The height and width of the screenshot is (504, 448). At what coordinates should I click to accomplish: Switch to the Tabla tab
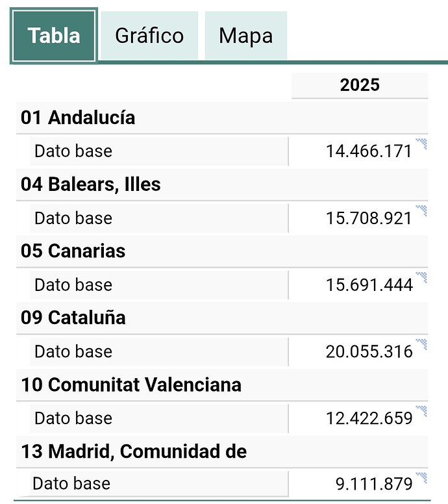point(54,35)
